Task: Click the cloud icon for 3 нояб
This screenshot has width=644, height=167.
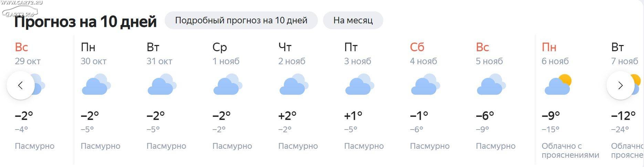Action: [x=360, y=84]
